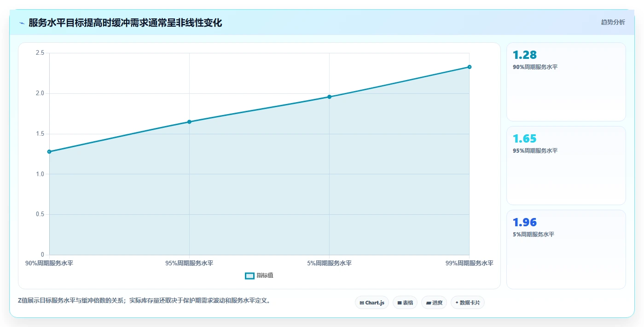
Task: Click the data point at 5%周期服务水平
Action: pos(329,97)
